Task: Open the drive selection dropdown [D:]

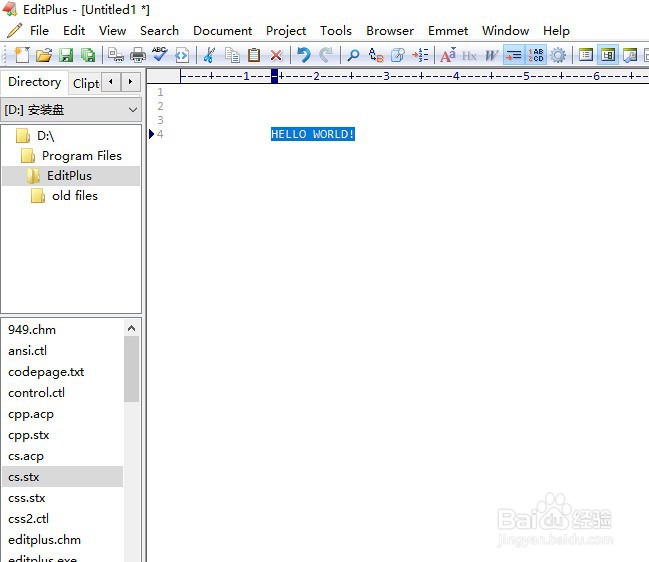Action: coord(71,110)
